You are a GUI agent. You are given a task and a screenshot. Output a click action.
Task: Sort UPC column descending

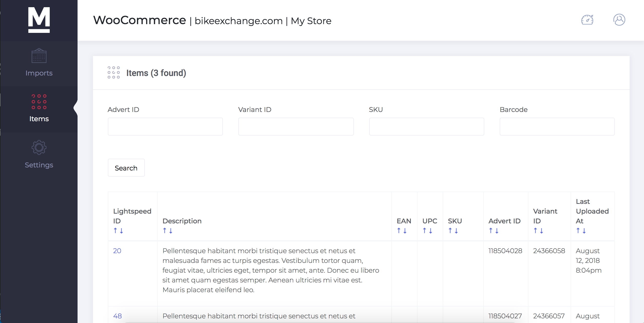431,231
